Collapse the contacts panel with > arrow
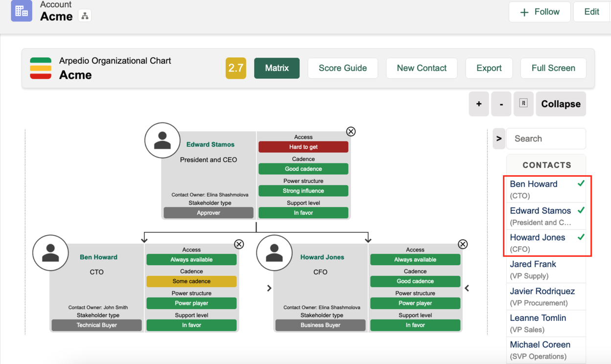The height and width of the screenshot is (364, 611). coord(499,139)
